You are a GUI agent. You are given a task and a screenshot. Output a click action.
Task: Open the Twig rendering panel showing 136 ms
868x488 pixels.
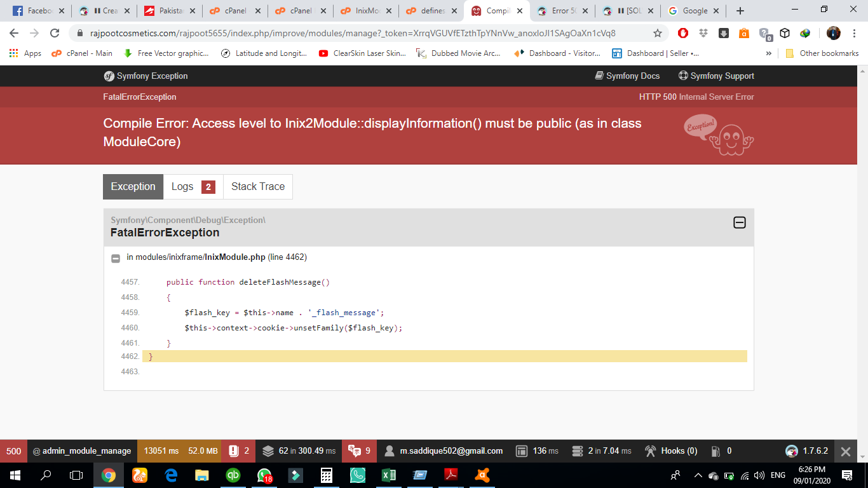coord(537,451)
